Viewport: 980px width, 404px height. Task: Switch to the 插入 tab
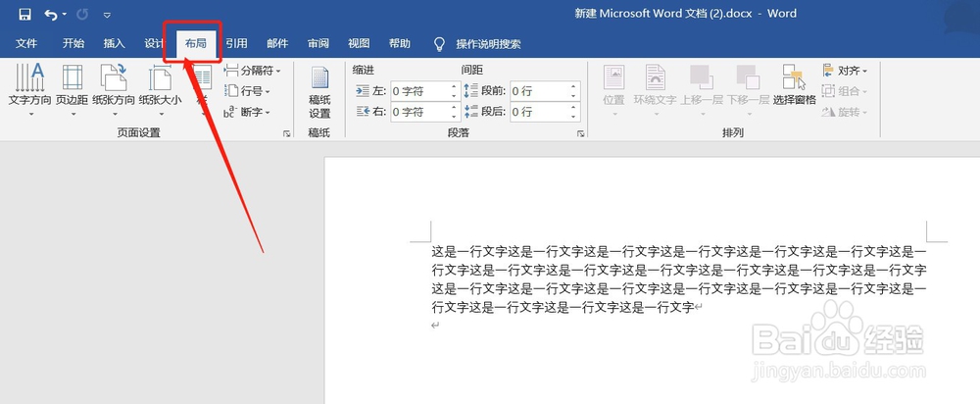point(114,43)
